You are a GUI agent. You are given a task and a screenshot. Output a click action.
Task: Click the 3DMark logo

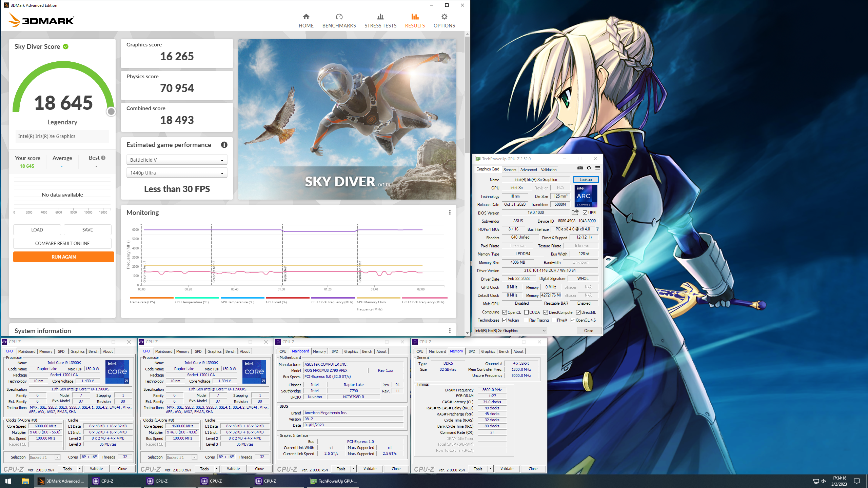41,20
